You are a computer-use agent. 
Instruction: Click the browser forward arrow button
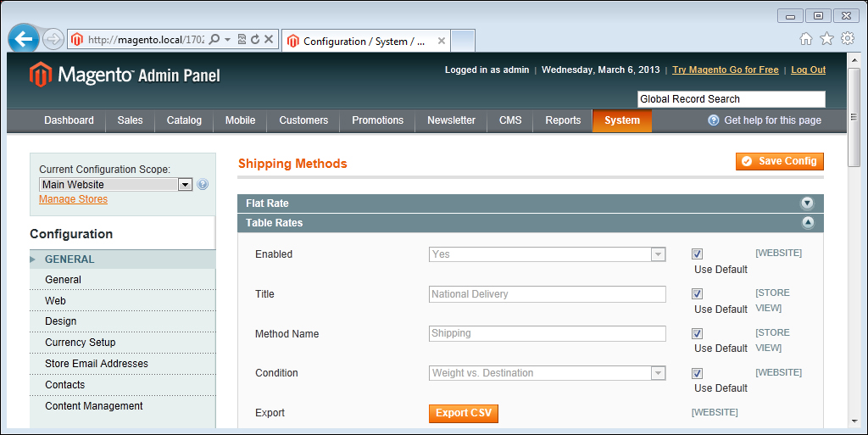tap(53, 39)
